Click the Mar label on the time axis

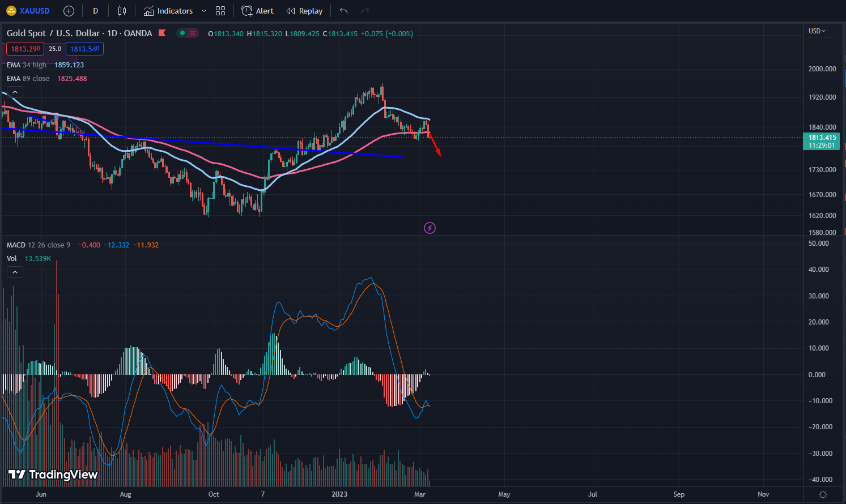coord(419,494)
